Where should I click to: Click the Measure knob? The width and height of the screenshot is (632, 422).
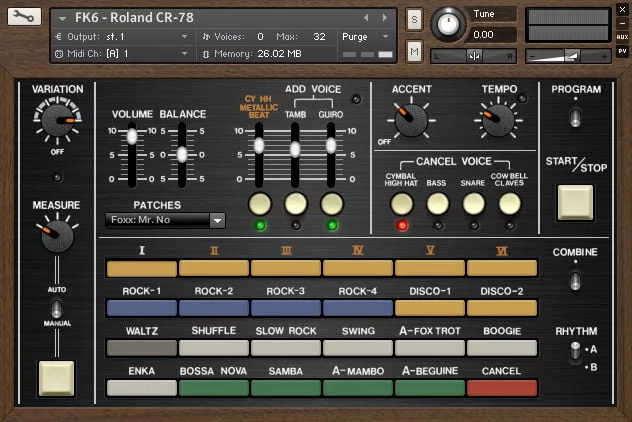click(x=57, y=235)
